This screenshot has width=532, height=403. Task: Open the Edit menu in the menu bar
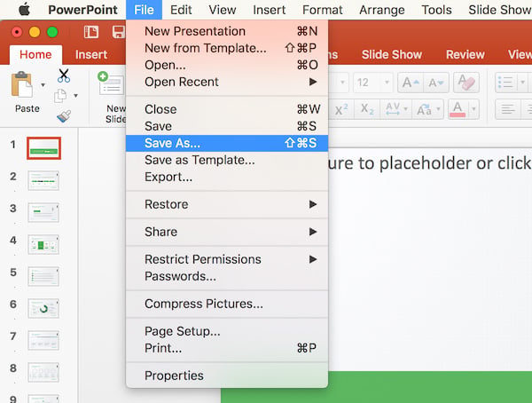[x=181, y=10]
